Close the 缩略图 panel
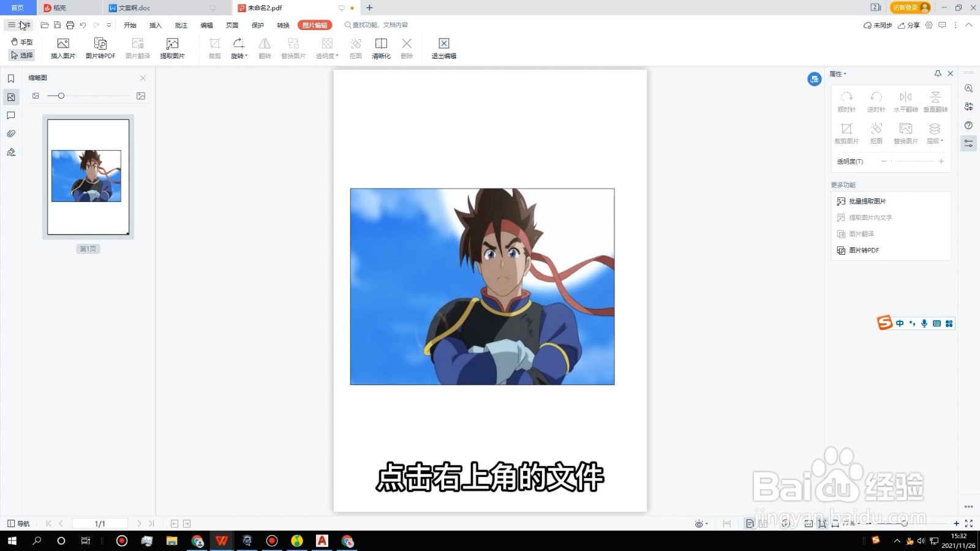Viewport: 980px width, 551px height. tap(143, 78)
